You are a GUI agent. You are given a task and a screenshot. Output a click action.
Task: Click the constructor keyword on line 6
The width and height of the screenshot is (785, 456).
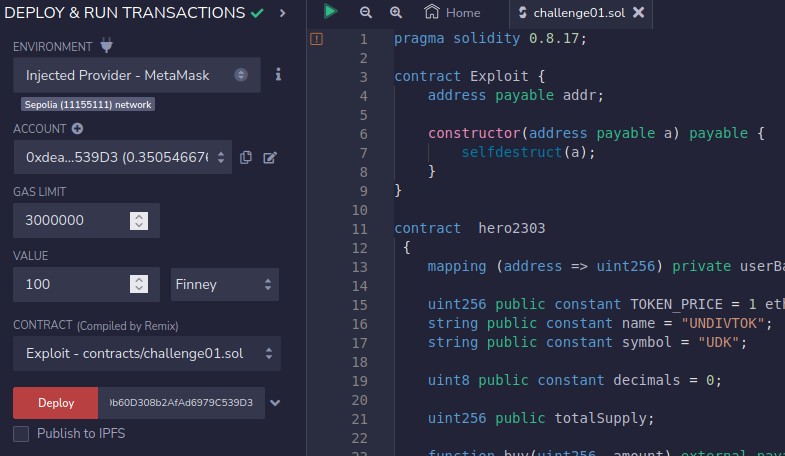pyautogui.click(x=474, y=133)
